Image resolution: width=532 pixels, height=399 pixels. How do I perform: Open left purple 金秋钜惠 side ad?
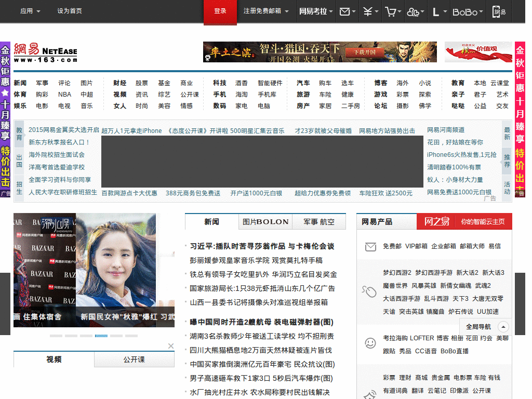pos(5,119)
